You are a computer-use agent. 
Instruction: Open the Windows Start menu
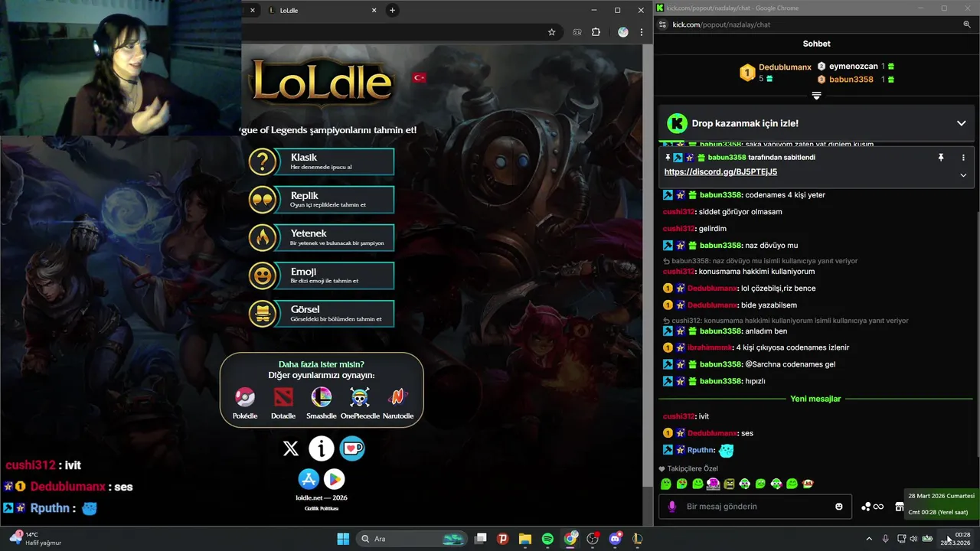[x=343, y=539]
